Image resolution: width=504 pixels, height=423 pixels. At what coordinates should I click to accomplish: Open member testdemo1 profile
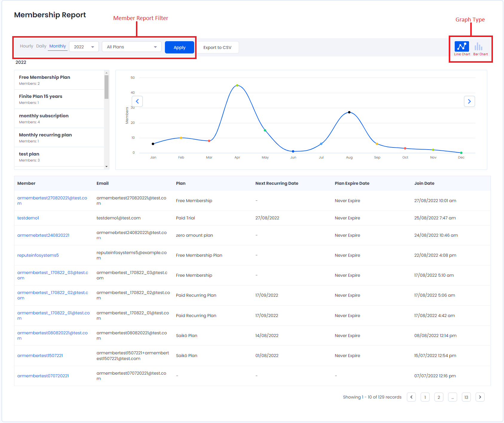28,218
